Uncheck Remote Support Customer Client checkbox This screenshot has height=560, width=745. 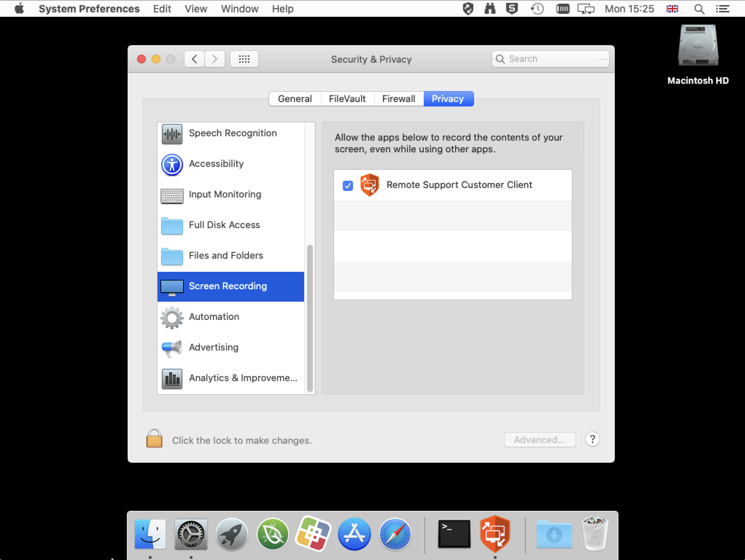click(348, 186)
